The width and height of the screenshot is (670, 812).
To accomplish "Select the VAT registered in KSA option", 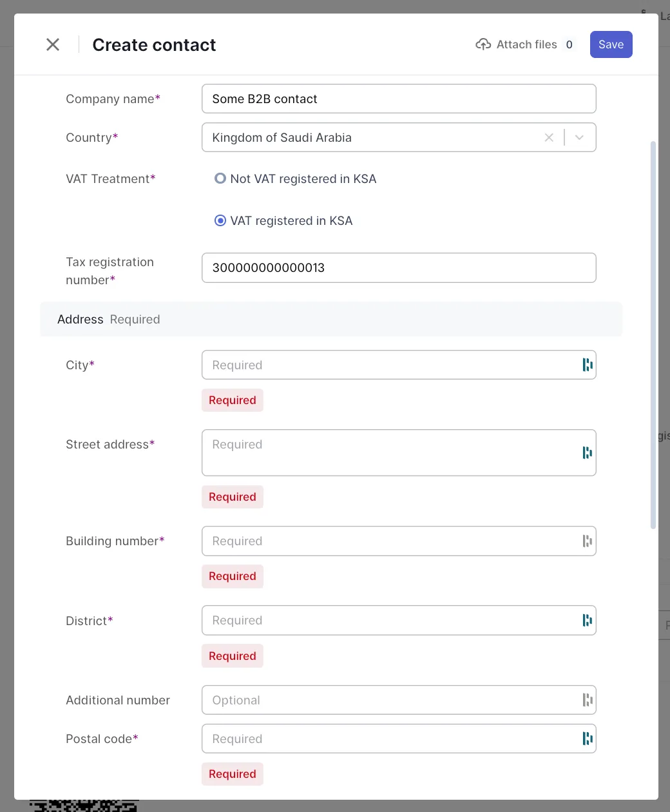I will pos(220,221).
